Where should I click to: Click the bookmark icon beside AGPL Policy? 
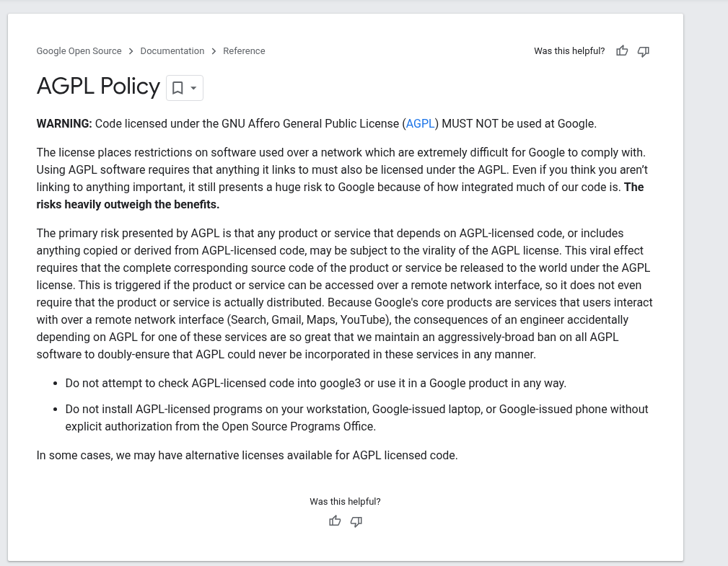(177, 88)
